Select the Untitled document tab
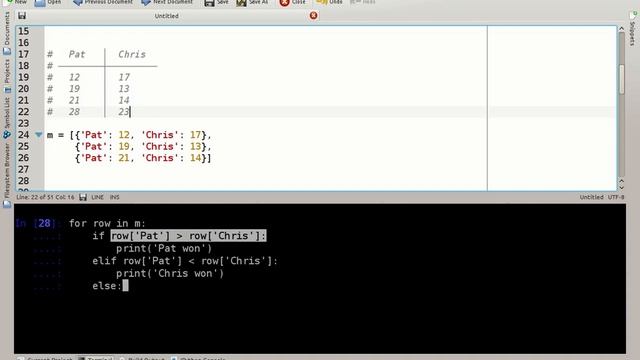640x360 pixels. click(167, 16)
